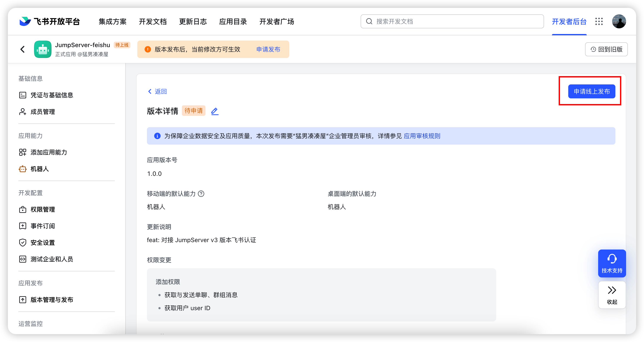Image resolution: width=644 pixels, height=342 pixels.
Task: Click the update note about JumpServer v3
Action: click(201, 240)
